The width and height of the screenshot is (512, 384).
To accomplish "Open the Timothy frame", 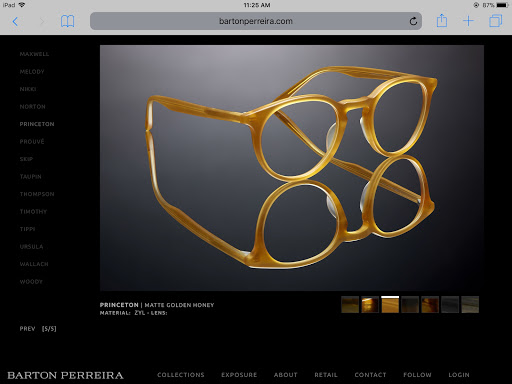I will click(33, 212).
